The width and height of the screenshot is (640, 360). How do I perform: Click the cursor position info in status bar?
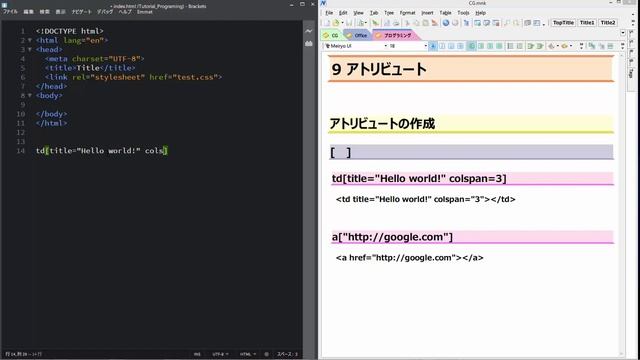[23, 354]
